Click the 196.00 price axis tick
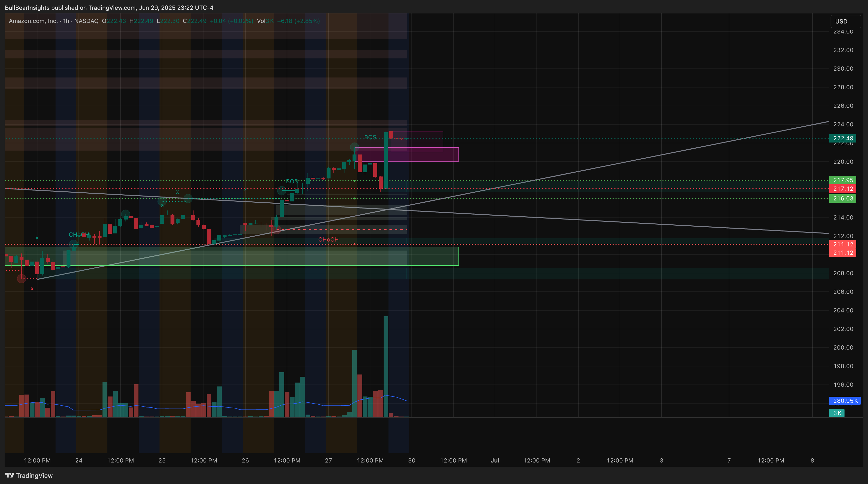Image resolution: width=868 pixels, height=484 pixels. tap(843, 384)
